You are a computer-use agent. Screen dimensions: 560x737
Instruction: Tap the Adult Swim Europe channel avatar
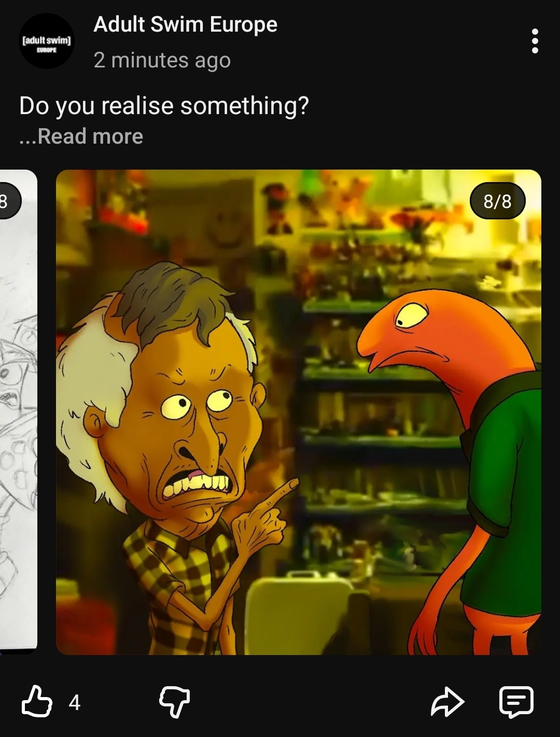click(x=47, y=41)
